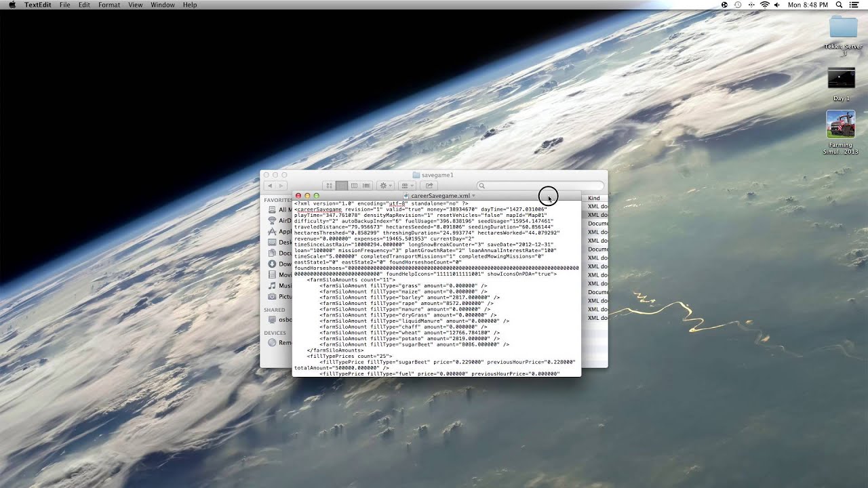Viewport: 868px width, 488px height.
Task: Click the Finder Share button
Action: 429,186
